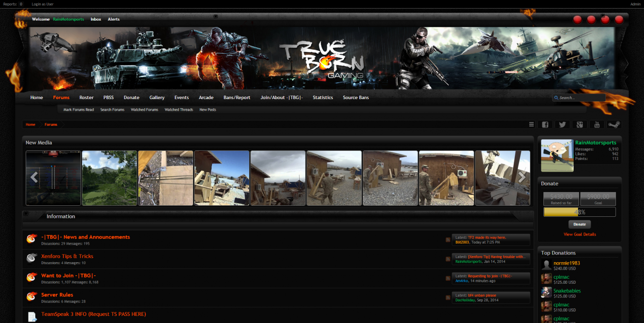Open Inbox in the top bar

pos(96,19)
